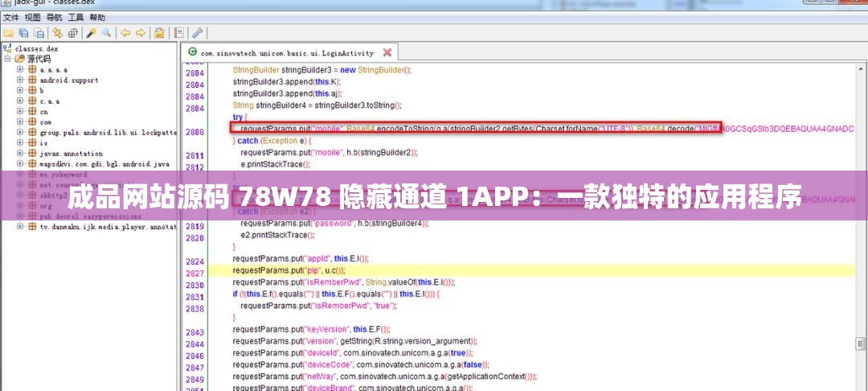868x391 pixels.
Task: Select the classes.dex tree root label
Action: [36, 49]
